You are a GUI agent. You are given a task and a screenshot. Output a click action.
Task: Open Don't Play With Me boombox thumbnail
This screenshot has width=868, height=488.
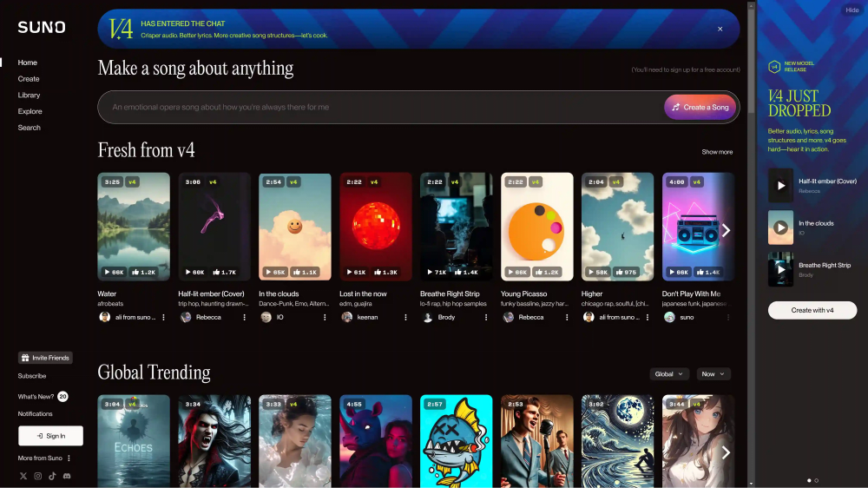698,227
